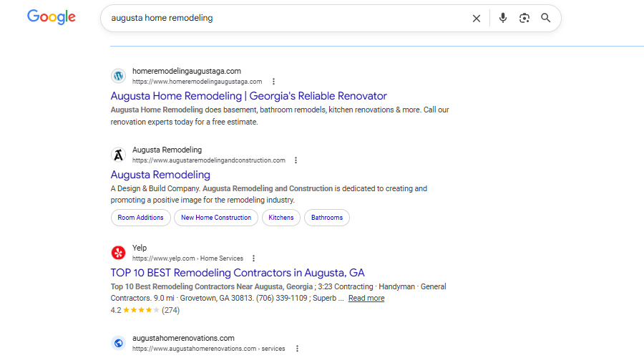The image size is (644, 358).
Task: Click the globe favicon for augustahomerenovations.com
Action: pos(119,343)
